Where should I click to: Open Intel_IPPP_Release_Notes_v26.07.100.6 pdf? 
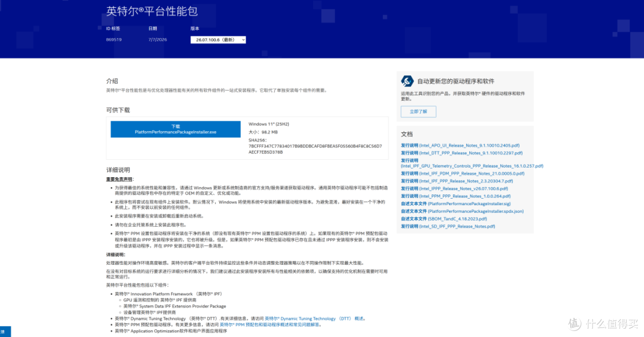[454, 188]
